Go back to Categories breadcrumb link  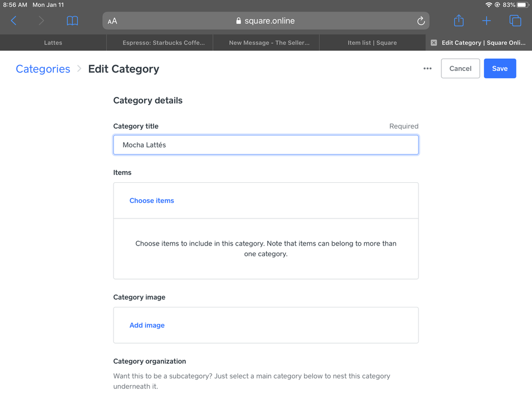click(43, 69)
